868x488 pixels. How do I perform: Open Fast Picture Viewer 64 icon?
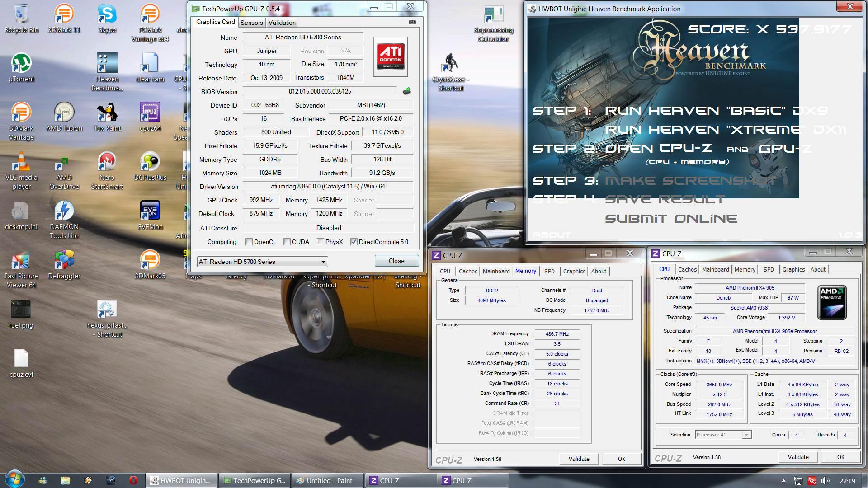click(21, 269)
